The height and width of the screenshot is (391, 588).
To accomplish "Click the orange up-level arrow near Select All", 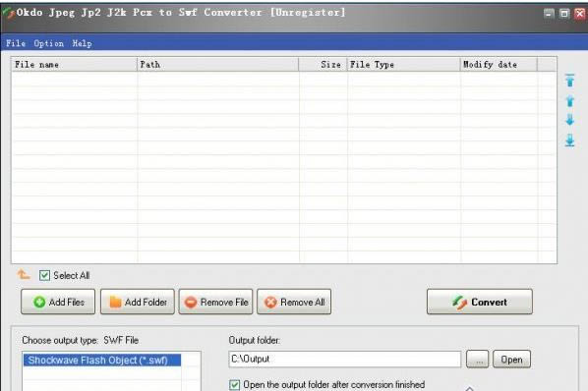I will click(24, 274).
